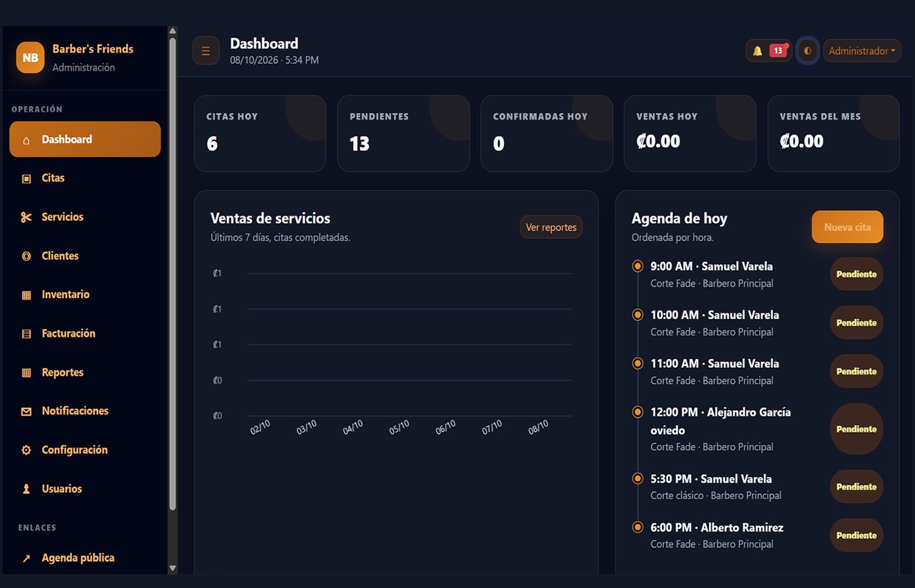
Task: Toggle the hamburger sidebar menu button
Action: [206, 51]
